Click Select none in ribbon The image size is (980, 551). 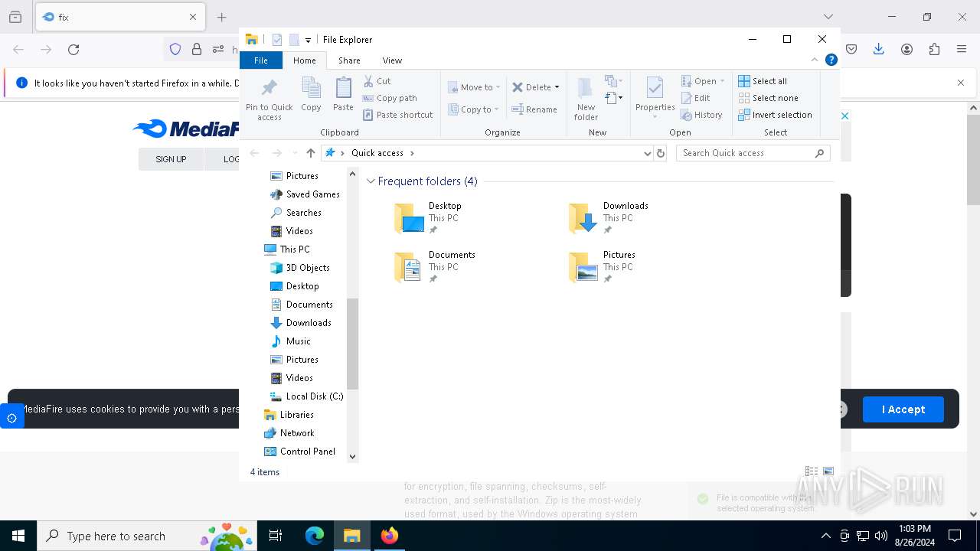[768, 98]
